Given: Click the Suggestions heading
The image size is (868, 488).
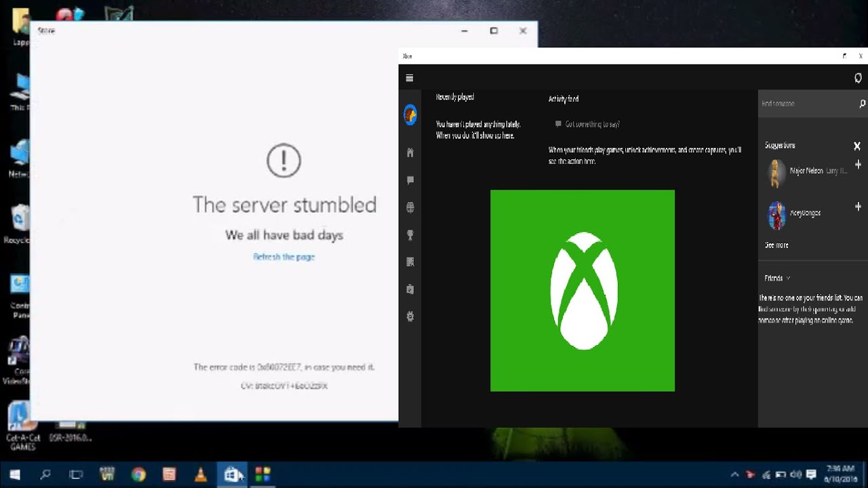Looking at the screenshot, I should (x=780, y=146).
